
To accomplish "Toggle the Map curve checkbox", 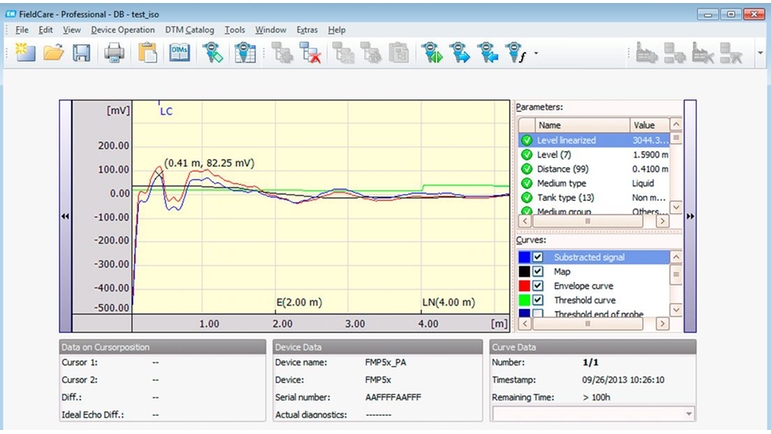I will [x=538, y=271].
